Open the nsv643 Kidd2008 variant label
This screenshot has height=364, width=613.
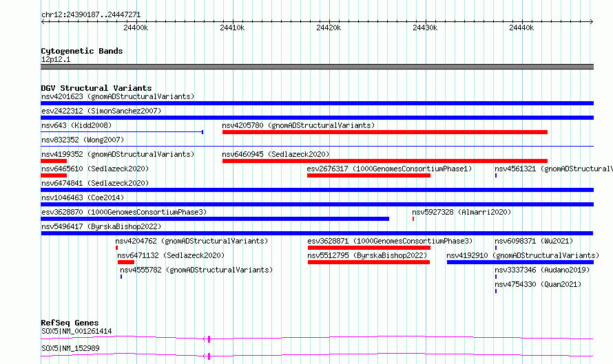76,125
